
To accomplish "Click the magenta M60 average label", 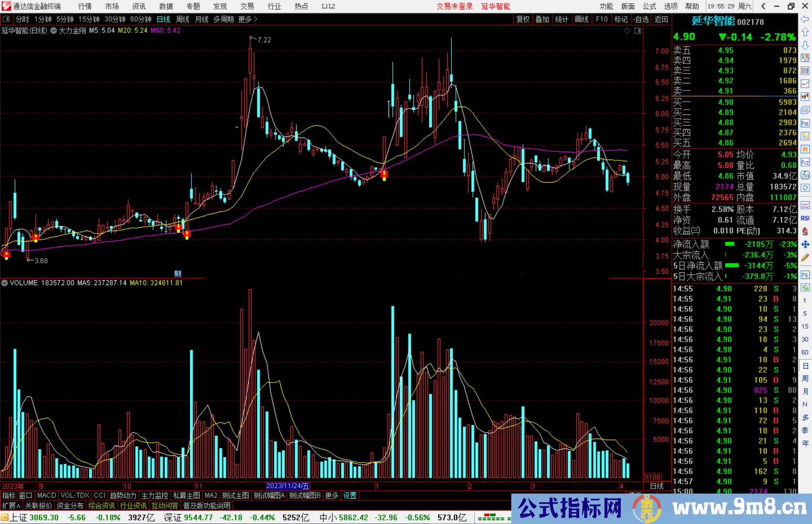I will [165, 30].
